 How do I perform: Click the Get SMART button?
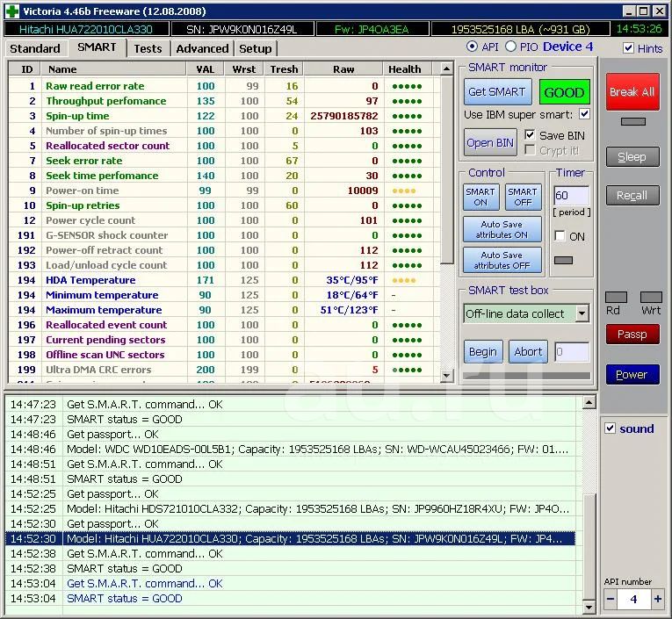496,92
